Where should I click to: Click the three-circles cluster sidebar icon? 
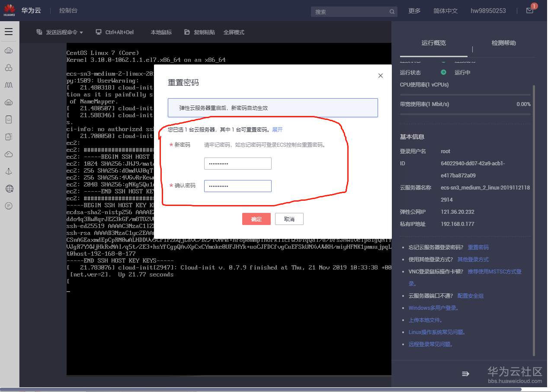tap(9, 68)
